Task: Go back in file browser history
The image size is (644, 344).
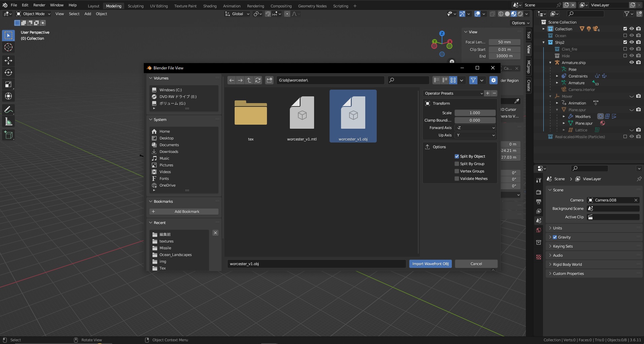Action: point(232,80)
